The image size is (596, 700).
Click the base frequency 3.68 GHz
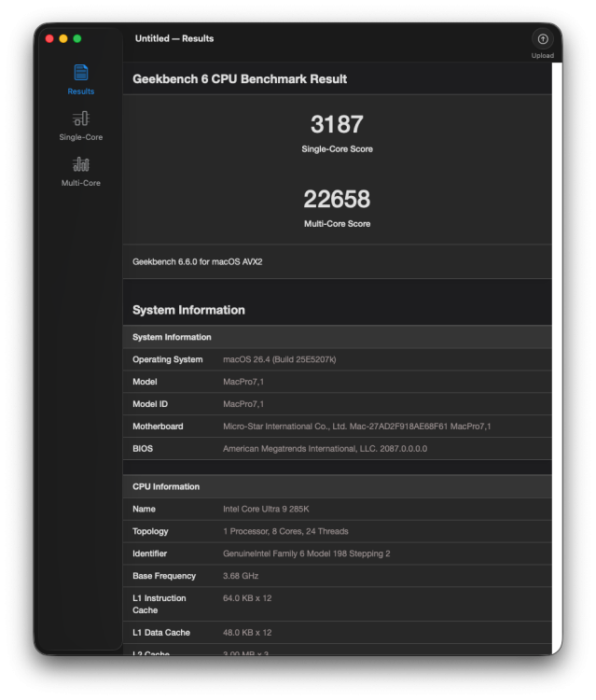click(x=241, y=576)
